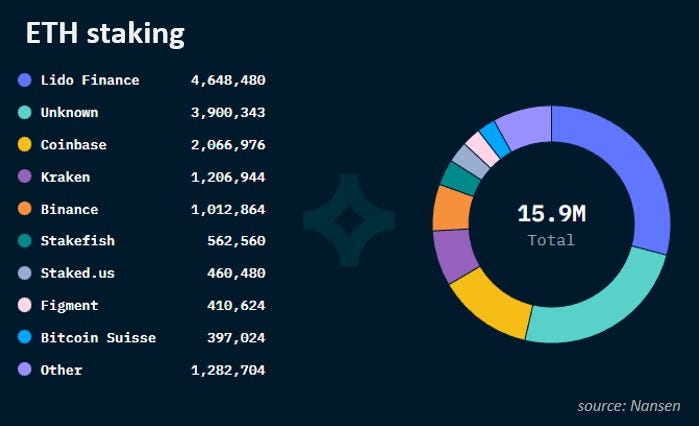The image size is (699, 426).
Task: Click the yellow Coinbase donut segment
Action: pos(496,306)
